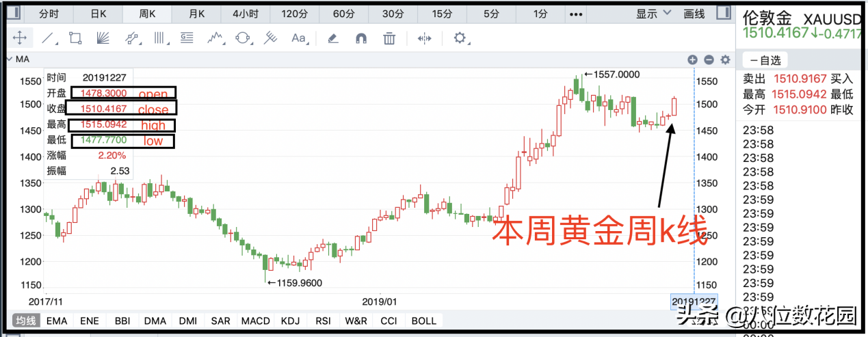
Task: Switch to the 4小时 timeframe tab
Action: click(x=246, y=14)
